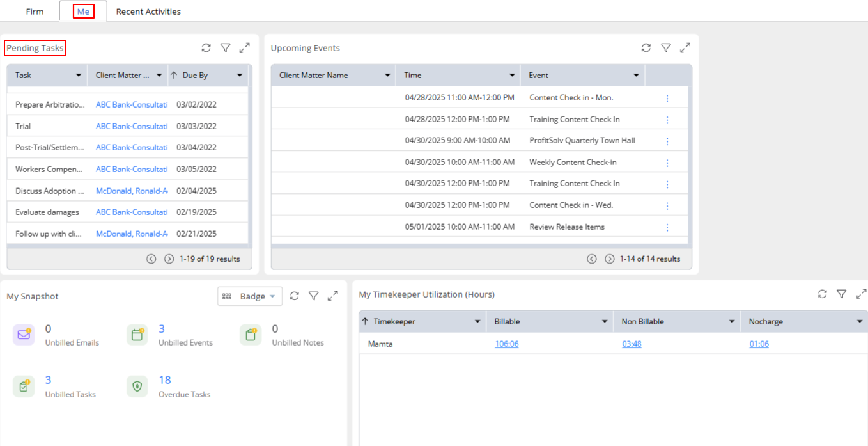Open Event column dropdown menu
This screenshot has width=868, height=446.
[636, 76]
